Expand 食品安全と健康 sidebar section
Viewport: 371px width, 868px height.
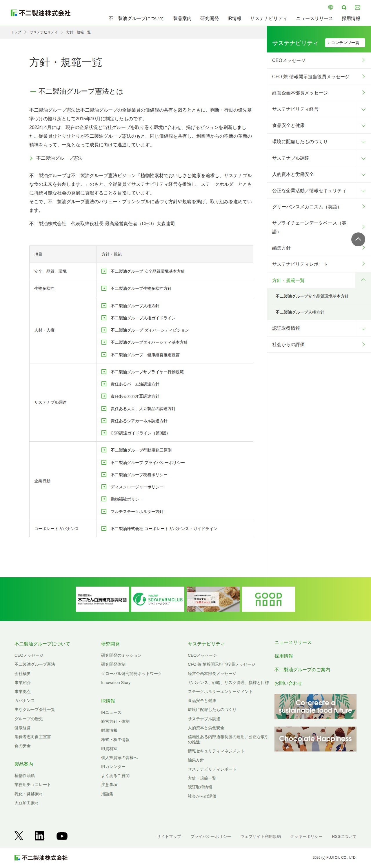[363, 125]
